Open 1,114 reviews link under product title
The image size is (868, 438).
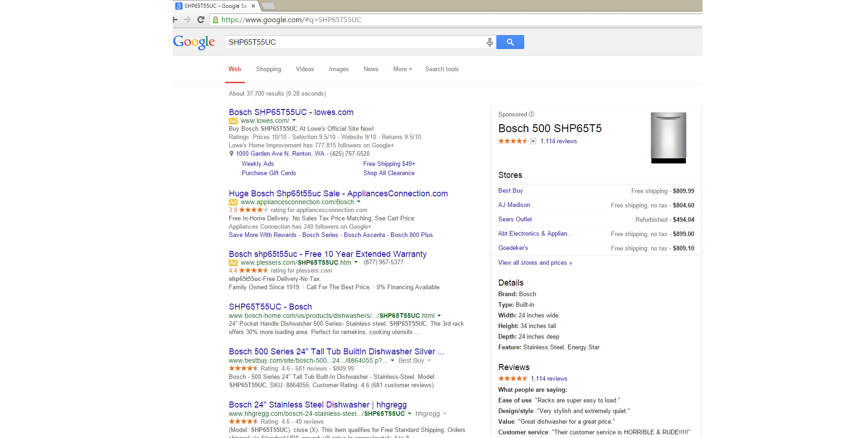(559, 141)
